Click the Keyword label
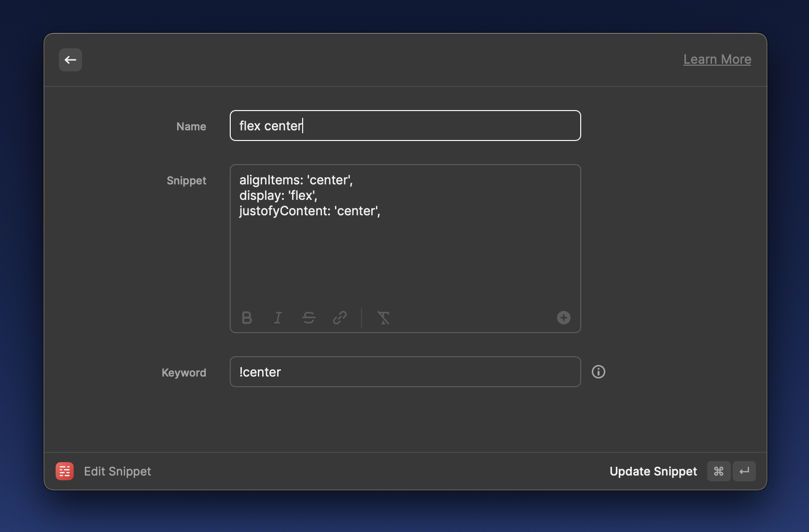The height and width of the screenshot is (532, 809). tap(184, 373)
